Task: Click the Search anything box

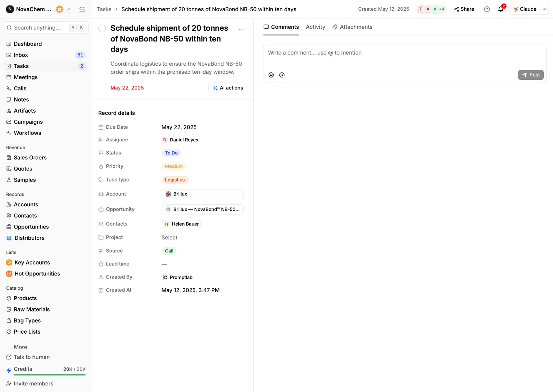Action: [x=46, y=28]
